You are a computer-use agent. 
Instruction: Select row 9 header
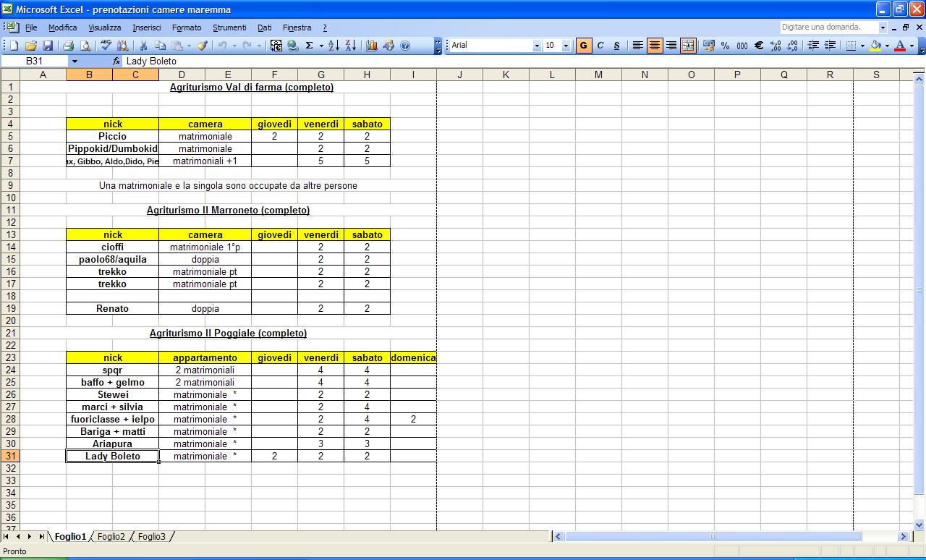click(10, 185)
